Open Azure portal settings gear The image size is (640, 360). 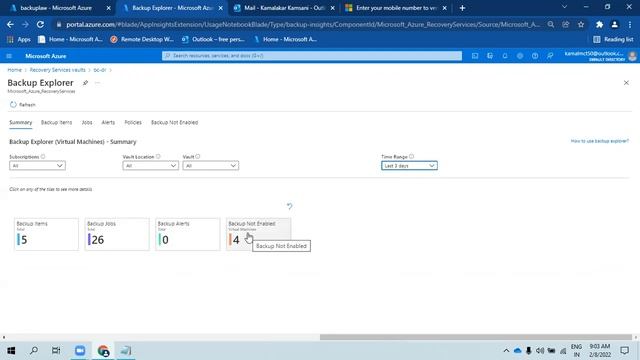pyautogui.click(x=520, y=56)
